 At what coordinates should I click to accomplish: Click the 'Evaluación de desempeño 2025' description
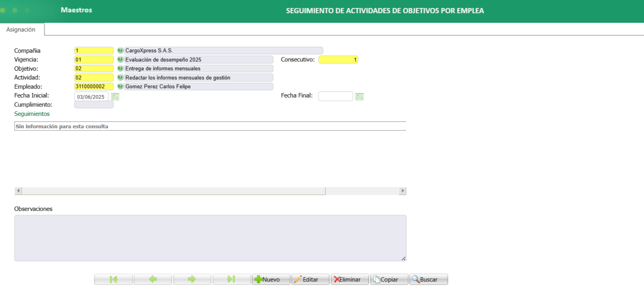pyautogui.click(x=198, y=60)
